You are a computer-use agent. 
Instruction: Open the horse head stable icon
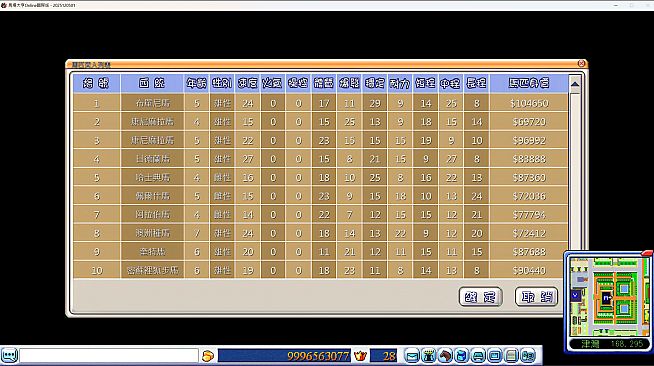pyautogui.click(x=445, y=356)
